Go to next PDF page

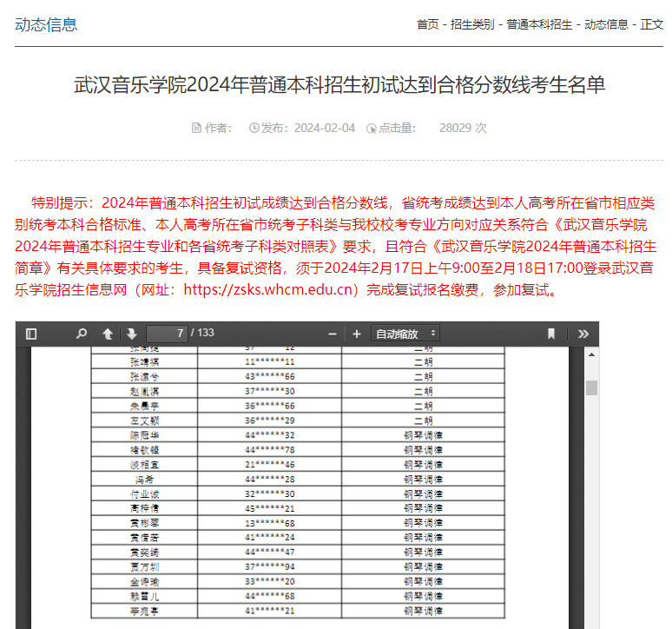[132, 334]
